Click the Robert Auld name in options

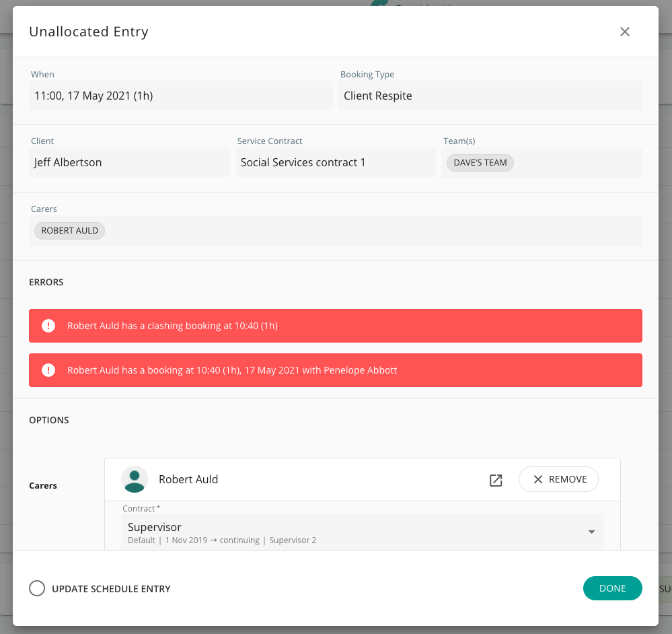tap(188, 479)
